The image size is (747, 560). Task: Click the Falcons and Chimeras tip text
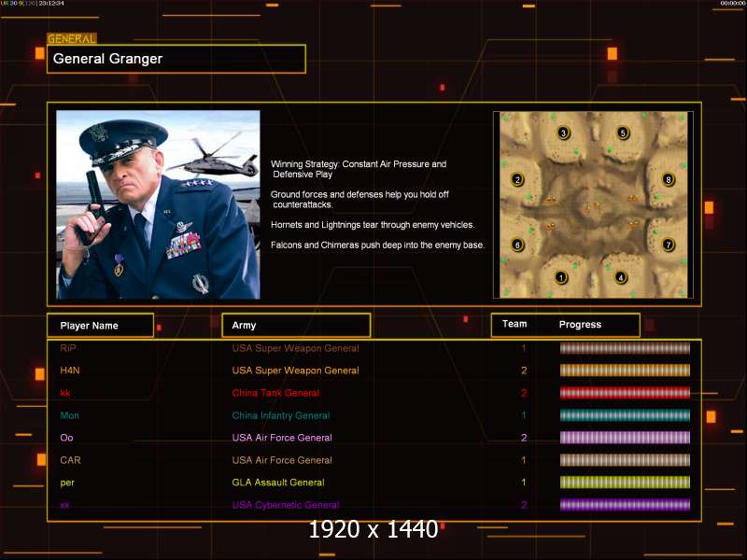tap(378, 245)
